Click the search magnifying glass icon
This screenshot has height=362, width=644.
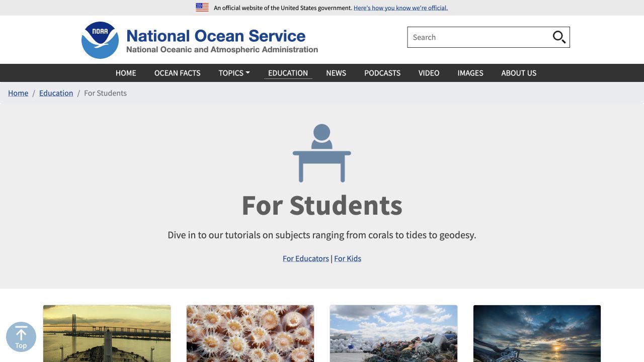click(559, 37)
